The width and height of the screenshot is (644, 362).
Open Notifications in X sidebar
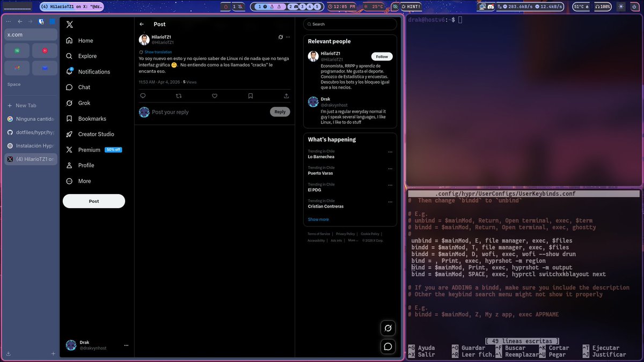88,72
